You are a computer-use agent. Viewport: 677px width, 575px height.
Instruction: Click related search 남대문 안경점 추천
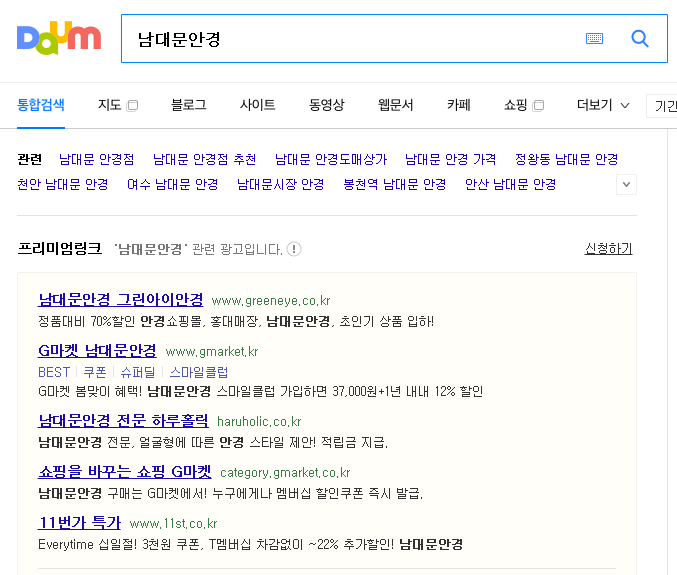click(x=205, y=159)
